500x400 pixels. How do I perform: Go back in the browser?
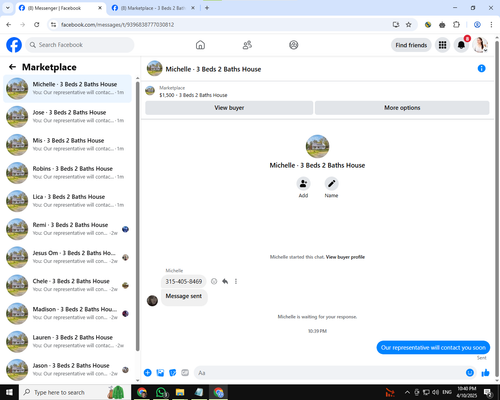point(9,25)
